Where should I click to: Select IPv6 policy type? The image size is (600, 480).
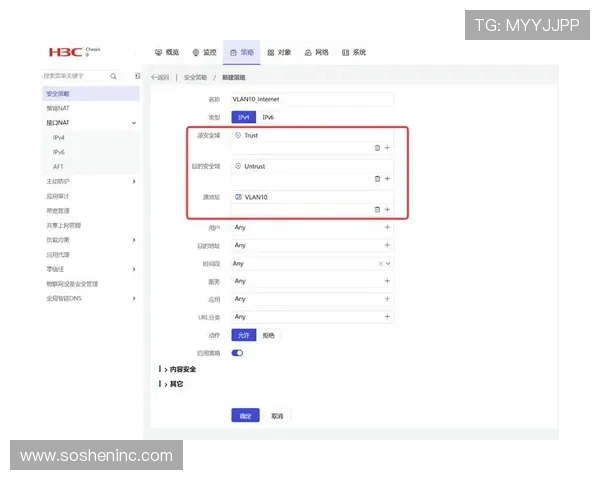(x=268, y=117)
